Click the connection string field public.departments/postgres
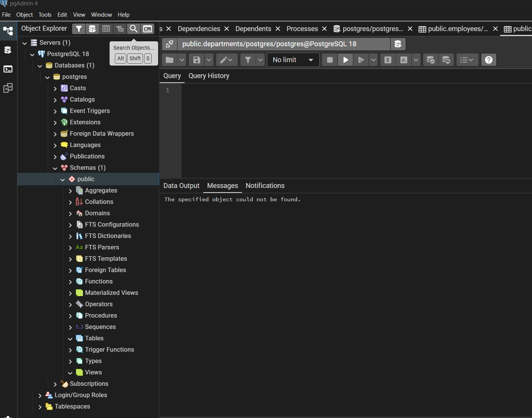This screenshot has height=418, width=532. [x=284, y=44]
